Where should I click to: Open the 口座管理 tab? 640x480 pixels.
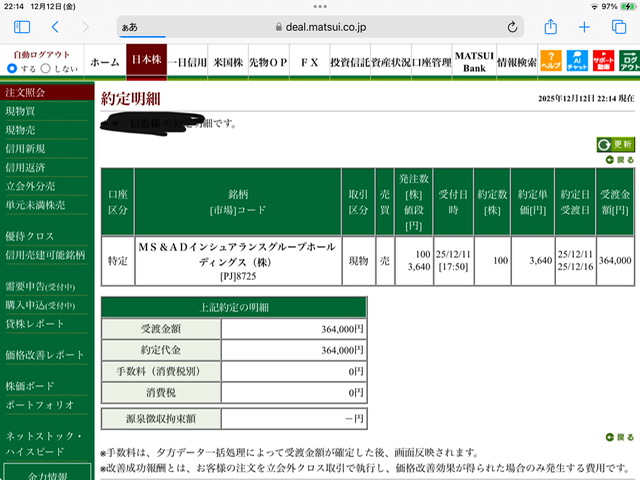tap(431, 62)
